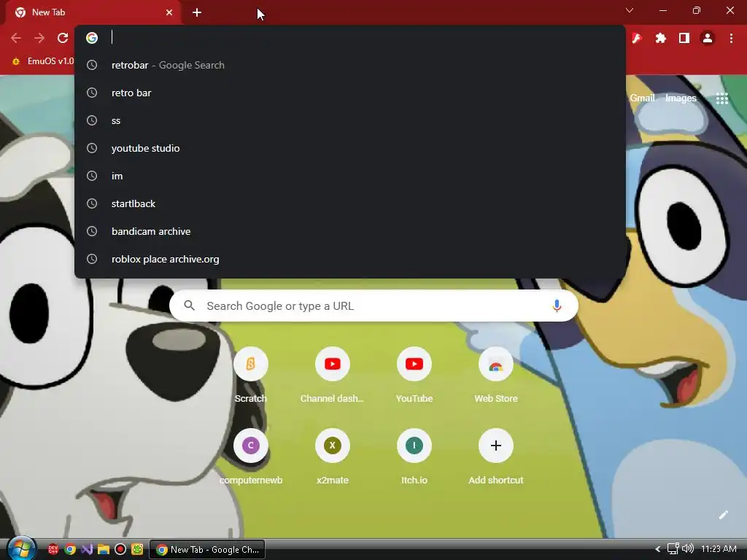The image size is (747, 560).
Task: Show hidden tray icons arrow
Action: point(658,549)
